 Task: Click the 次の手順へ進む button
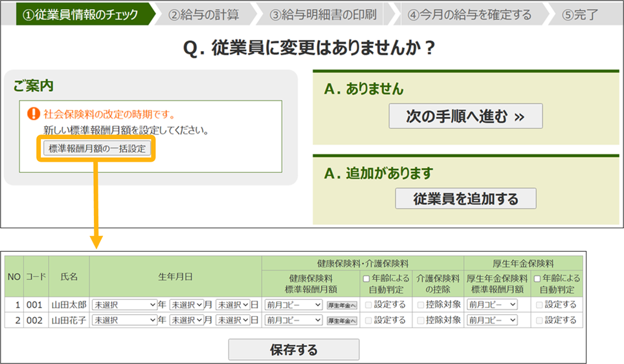[x=465, y=116]
